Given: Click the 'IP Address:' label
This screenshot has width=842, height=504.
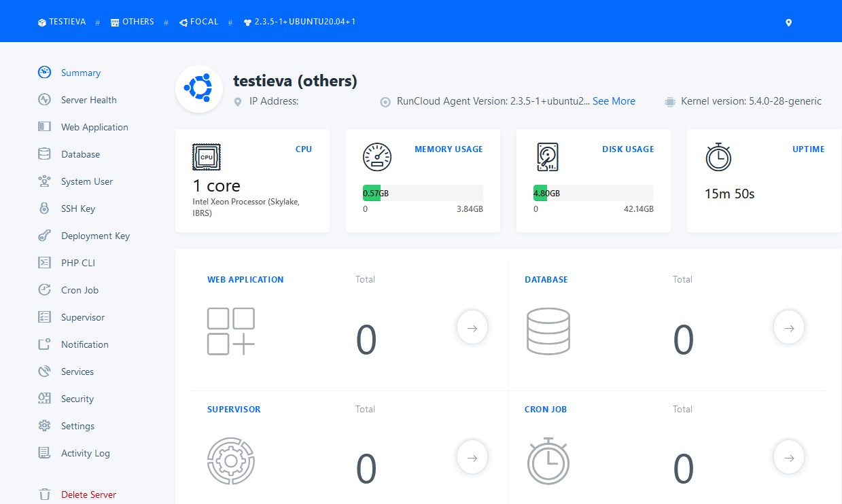Looking at the screenshot, I should pyautogui.click(x=274, y=101).
